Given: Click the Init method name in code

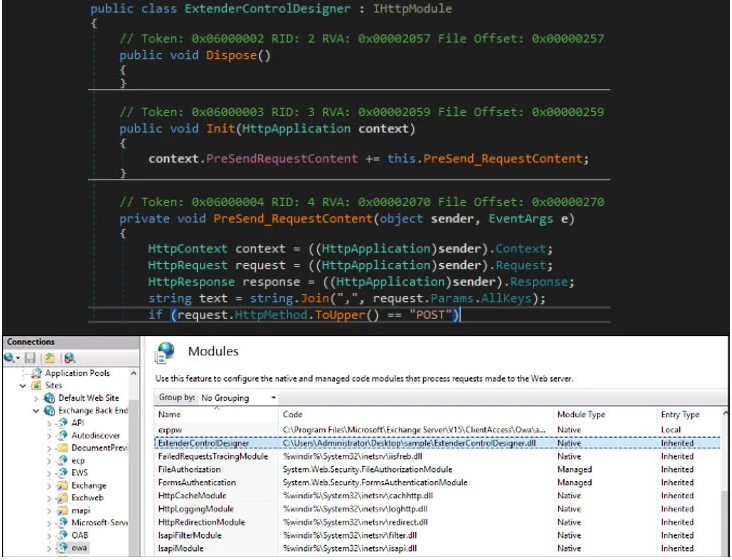Looking at the screenshot, I should [220, 128].
